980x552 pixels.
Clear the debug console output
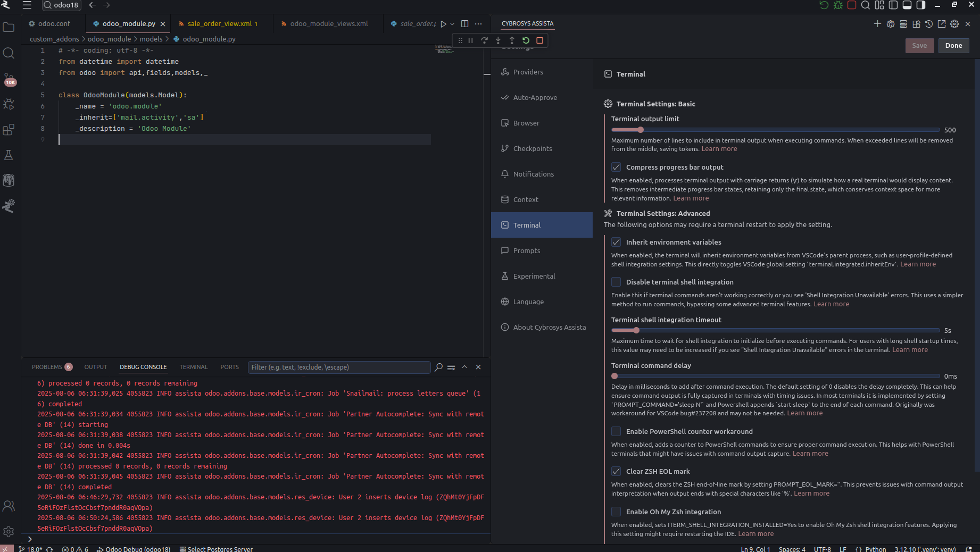(451, 367)
